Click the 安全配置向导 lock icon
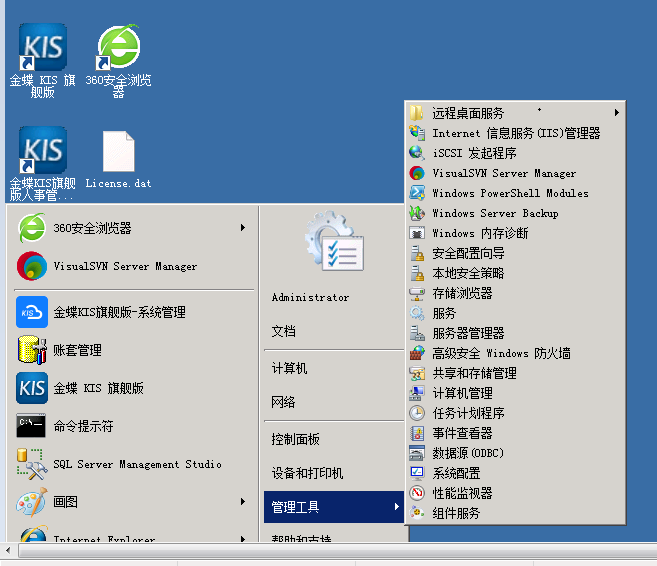The width and height of the screenshot is (657, 566). pos(417,253)
